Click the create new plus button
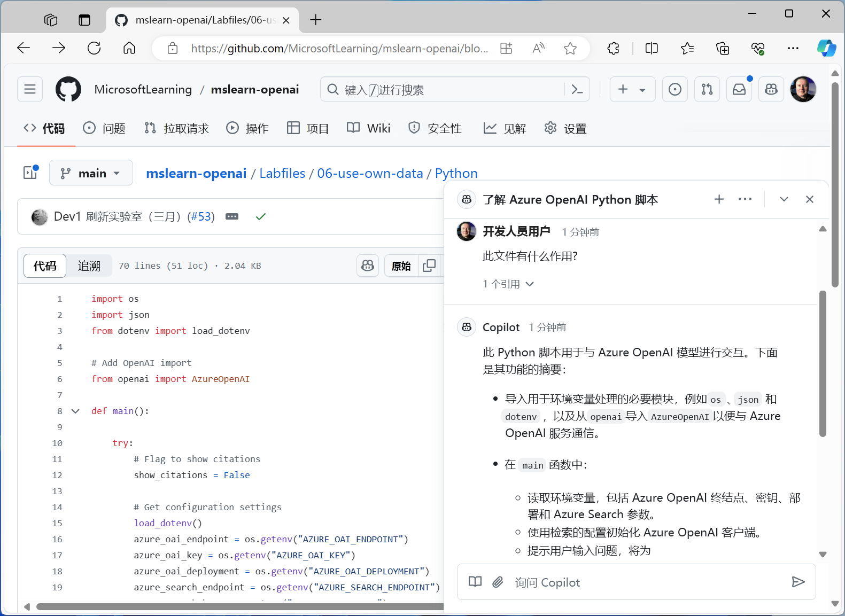Viewport: 845px width, 616px height. tap(623, 89)
